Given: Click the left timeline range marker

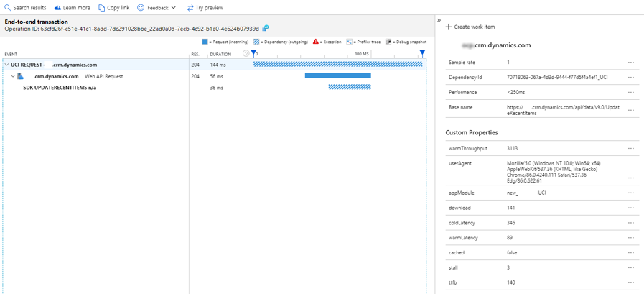Looking at the screenshot, I should tap(253, 53).
